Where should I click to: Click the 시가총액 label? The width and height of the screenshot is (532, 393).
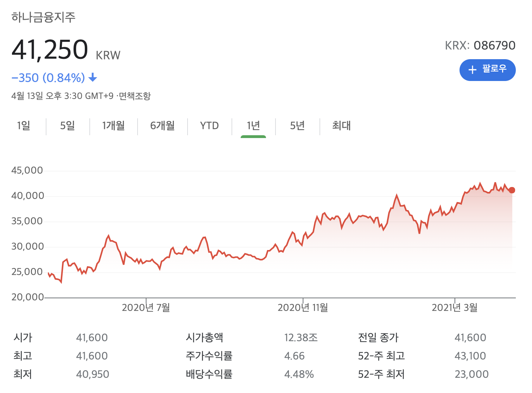point(204,337)
